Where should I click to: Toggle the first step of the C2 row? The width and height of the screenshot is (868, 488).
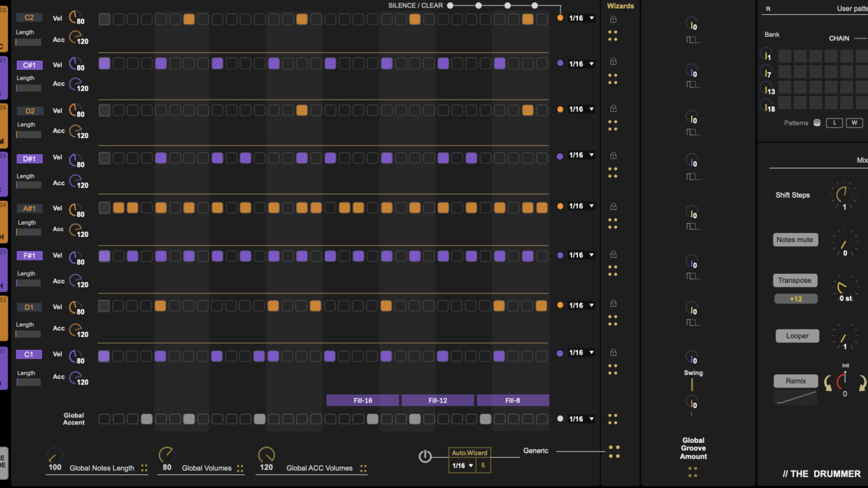click(x=104, y=20)
